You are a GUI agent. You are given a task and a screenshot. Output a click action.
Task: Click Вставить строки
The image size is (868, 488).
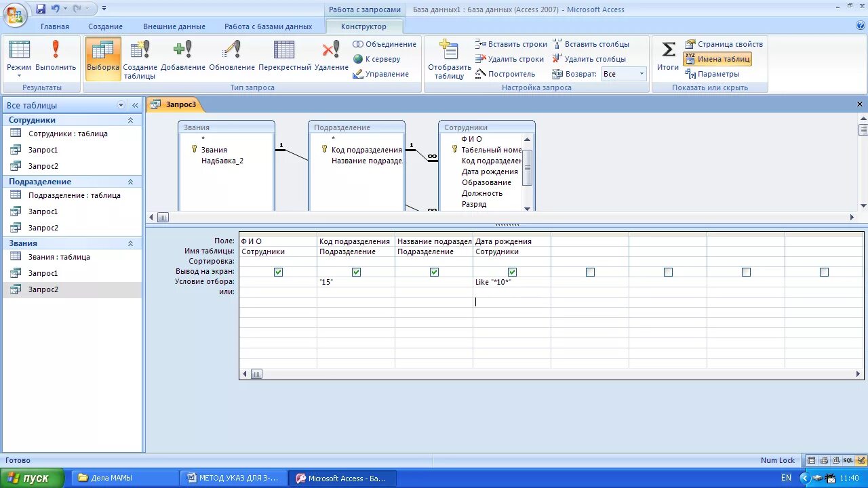tap(511, 44)
